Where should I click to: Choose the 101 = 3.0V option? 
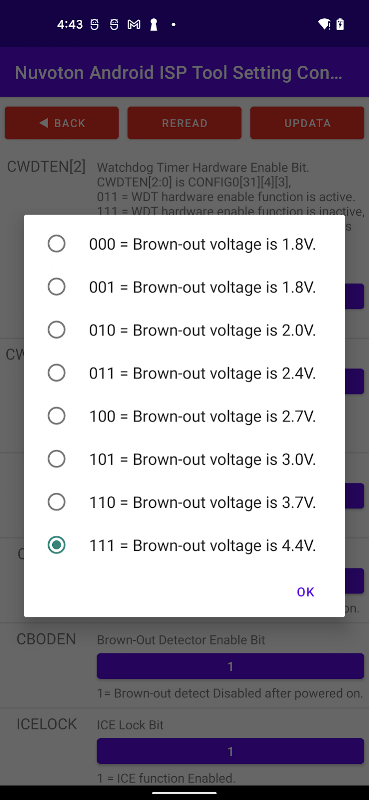184,459
